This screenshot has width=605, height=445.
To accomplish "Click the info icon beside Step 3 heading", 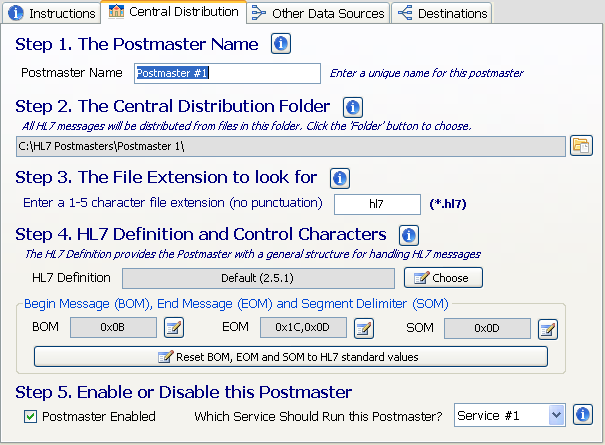I will (339, 178).
